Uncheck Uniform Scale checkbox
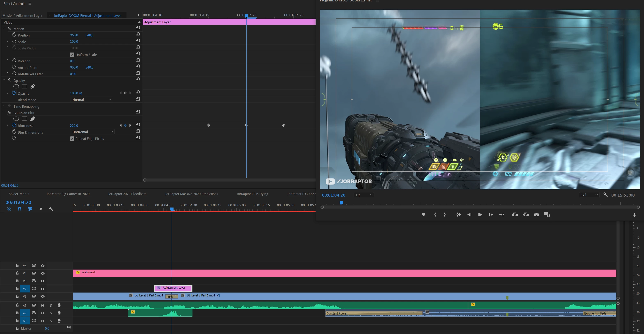 [x=72, y=55]
